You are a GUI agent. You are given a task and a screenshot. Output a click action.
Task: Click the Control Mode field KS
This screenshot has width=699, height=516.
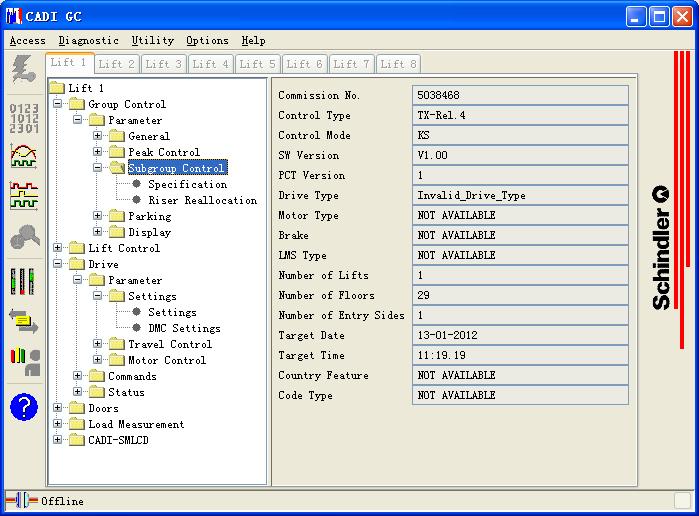point(520,135)
